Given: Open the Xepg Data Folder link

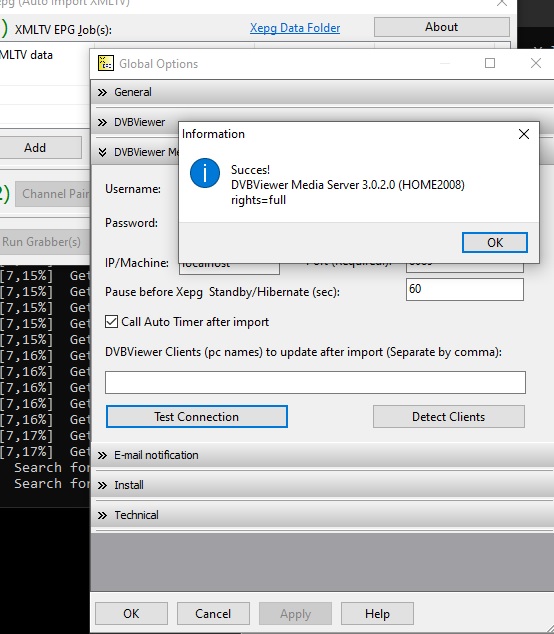Looking at the screenshot, I should [295, 28].
